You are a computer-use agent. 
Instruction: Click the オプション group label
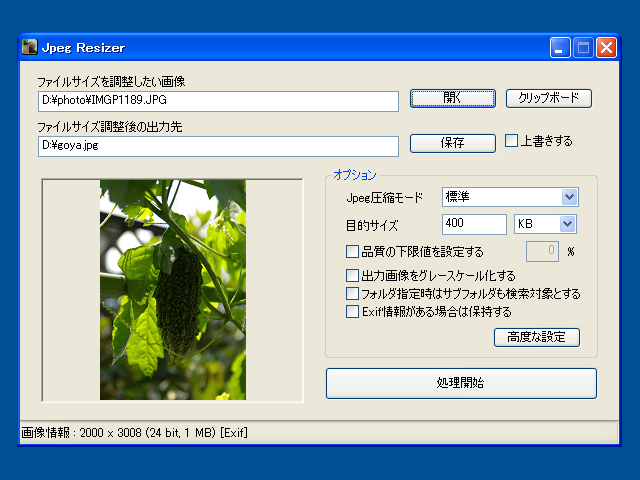coord(355,175)
